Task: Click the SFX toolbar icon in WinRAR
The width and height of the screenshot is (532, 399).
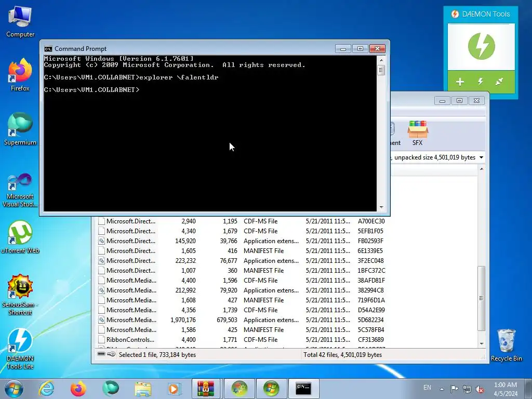Action: 418,134
